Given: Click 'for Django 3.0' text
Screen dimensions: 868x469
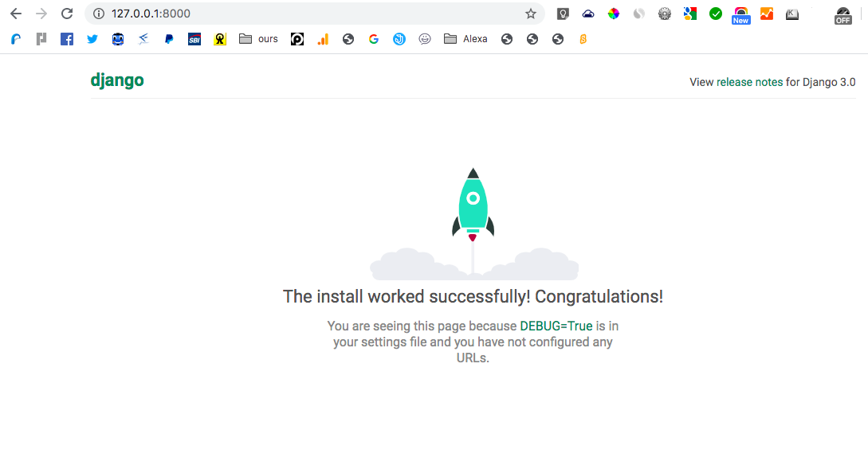Looking at the screenshot, I should [x=821, y=82].
